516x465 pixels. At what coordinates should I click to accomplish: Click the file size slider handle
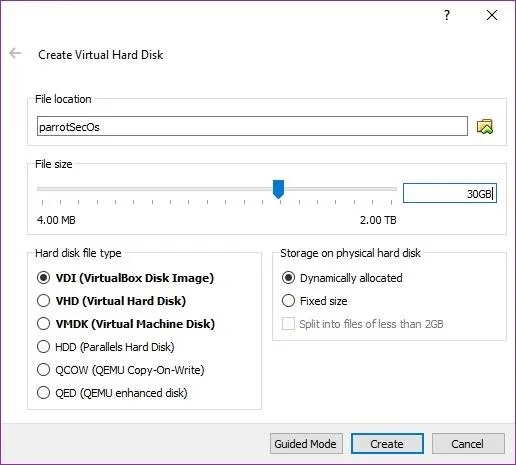click(278, 189)
